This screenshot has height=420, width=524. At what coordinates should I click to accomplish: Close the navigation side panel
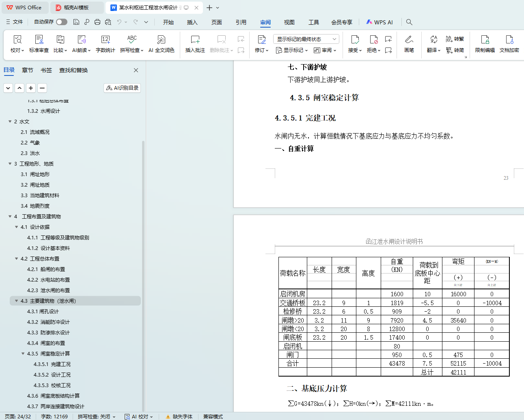pyautogui.click(x=136, y=70)
